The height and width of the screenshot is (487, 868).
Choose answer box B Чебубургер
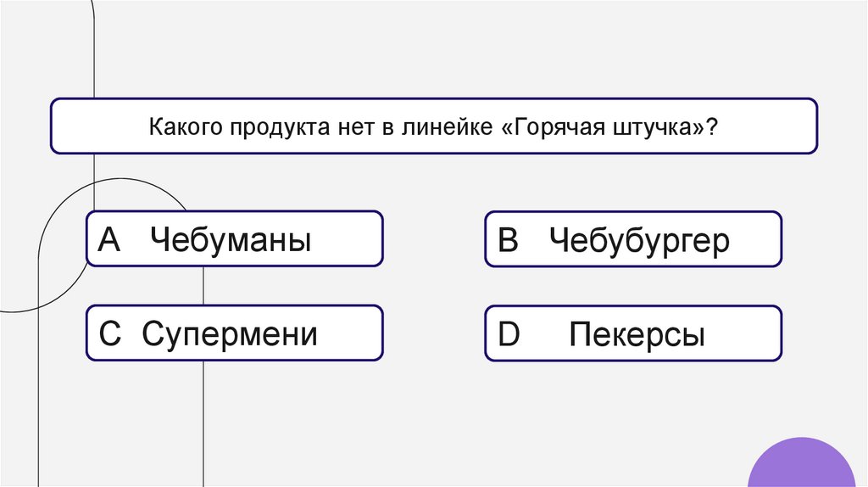pyautogui.click(x=632, y=239)
